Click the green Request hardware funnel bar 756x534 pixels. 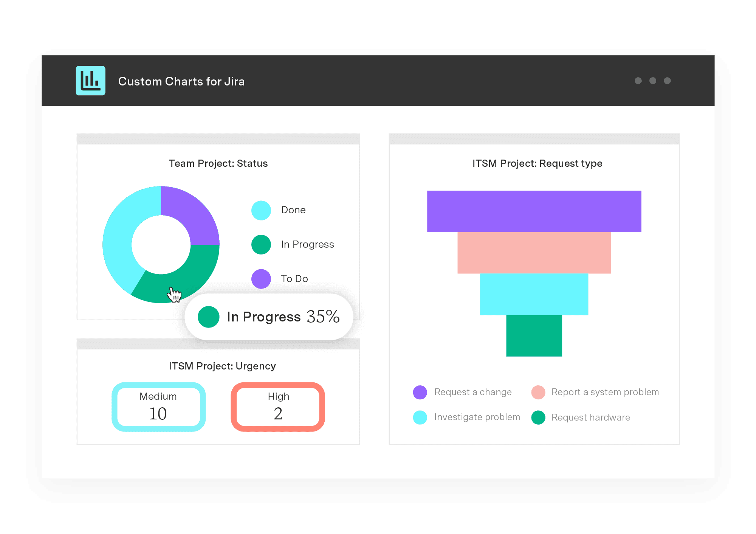[x=534, y=335]
